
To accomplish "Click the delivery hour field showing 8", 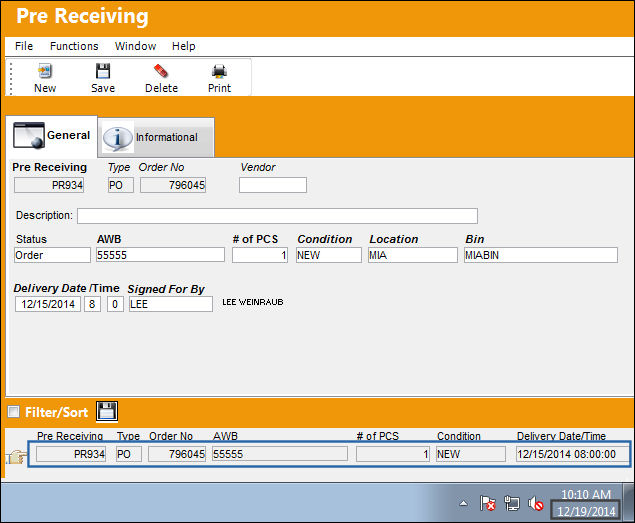I will click(92, 304).
